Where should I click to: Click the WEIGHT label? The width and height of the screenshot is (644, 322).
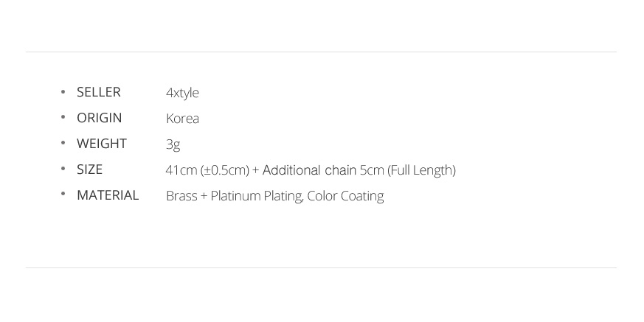[x=102, y=144]
